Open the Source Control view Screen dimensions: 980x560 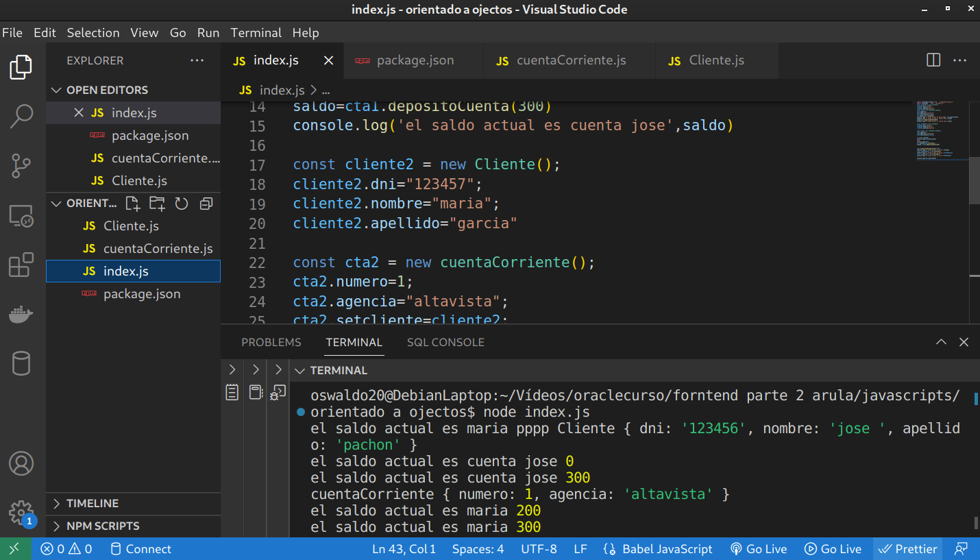point(21,165)
